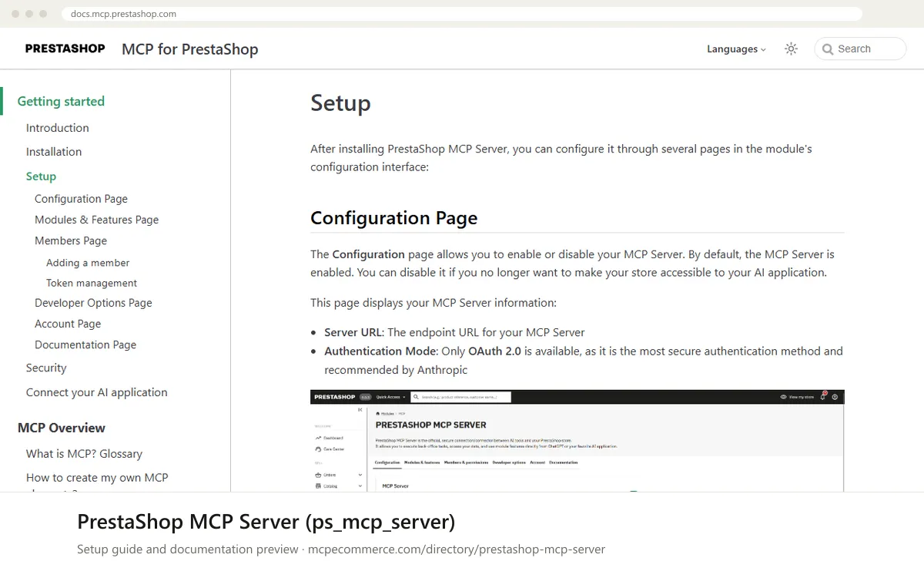This screenshot has width=924, height=578.
Task: Go to the Introduction page in sidebar
Action: pyautogui.click(x=58, y=128)
